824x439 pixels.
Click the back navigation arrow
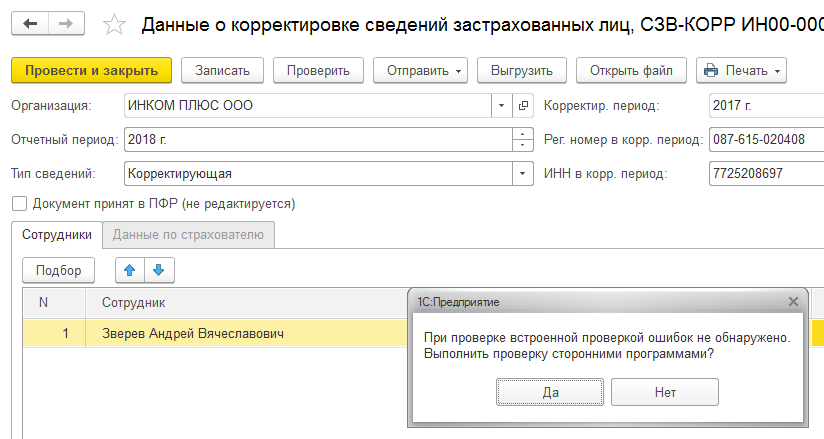(x=30, y=23)
